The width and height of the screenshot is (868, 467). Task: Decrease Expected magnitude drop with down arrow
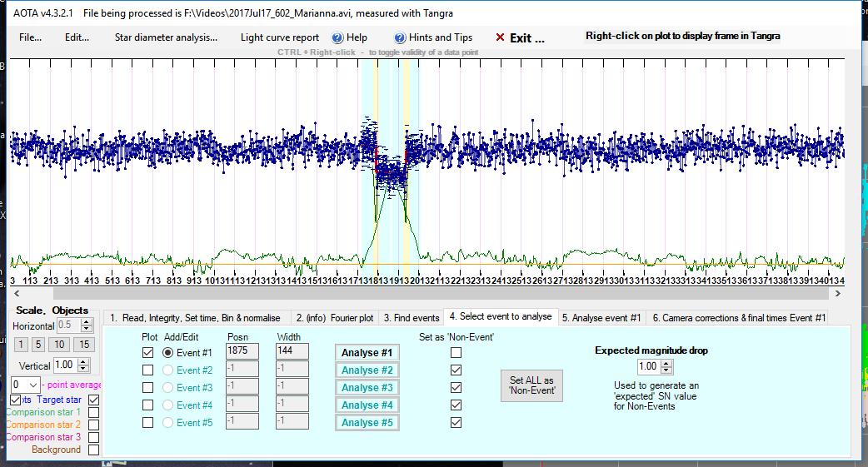coord(667,370)
